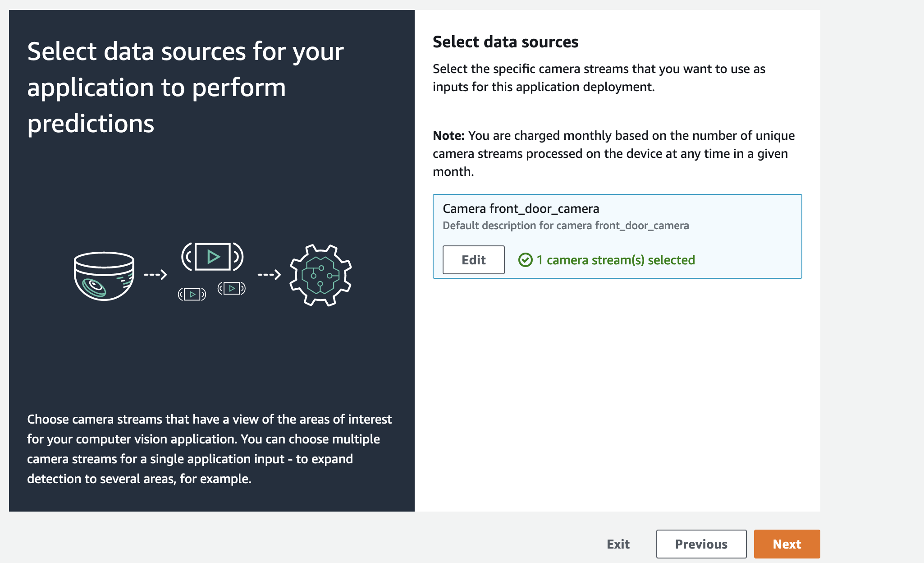Exit the deployment wizard
Image resolution: width=924 pixels, height=563 pixels.
[618, 544]
